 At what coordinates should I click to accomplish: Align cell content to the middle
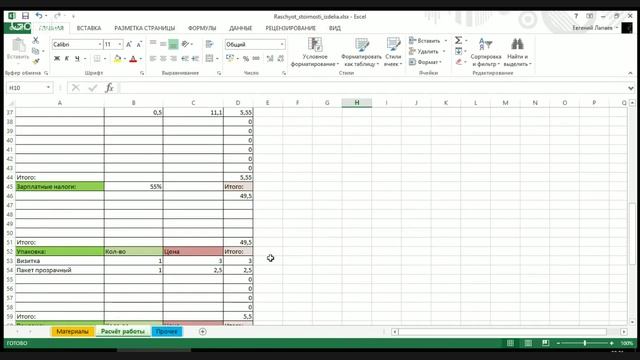(x=163, y=43)
